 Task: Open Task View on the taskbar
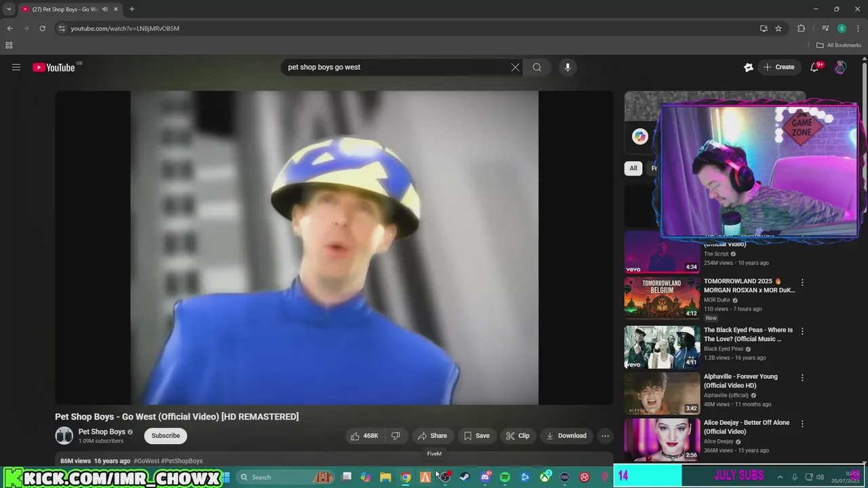click(347, 477)
